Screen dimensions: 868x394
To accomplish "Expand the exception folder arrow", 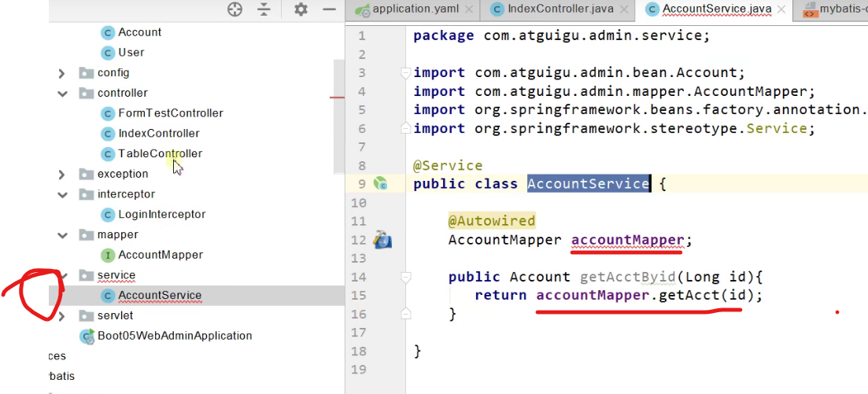I will [62, 175].
